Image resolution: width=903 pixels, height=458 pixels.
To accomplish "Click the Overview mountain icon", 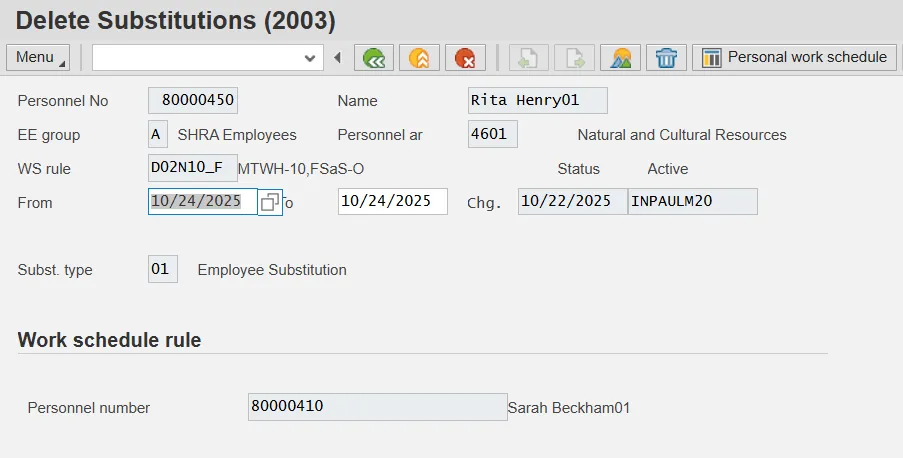I will coord(620,58).
